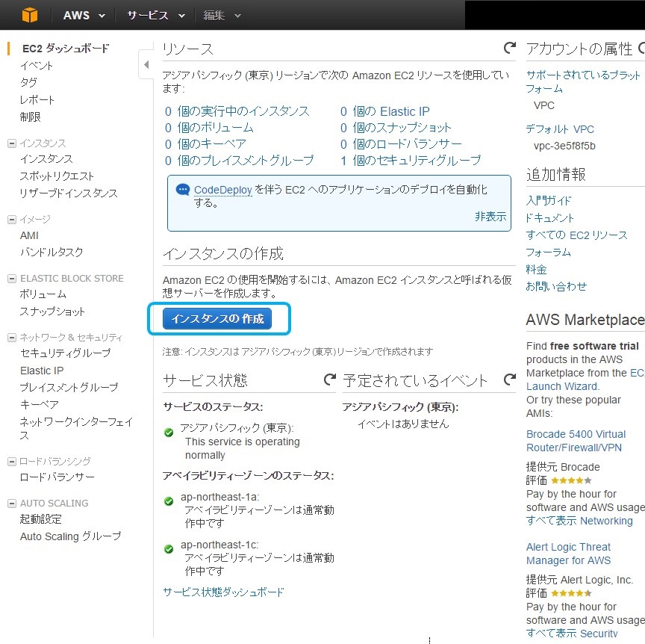Open ドキュメント link
Viewport: 645px width, 644px height.
click(550, 218)
